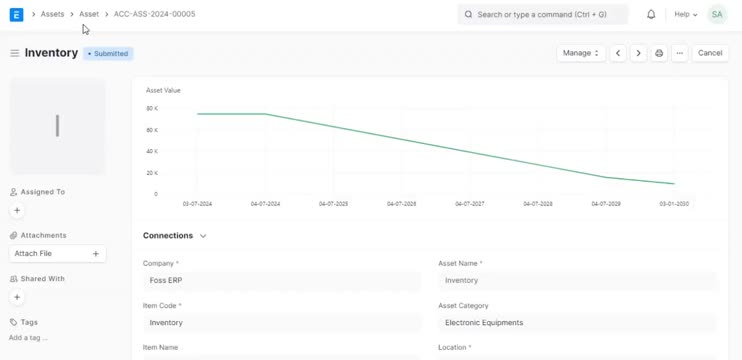The image size is (742, 360).
Task: Focus the search command bar
Action: [x=542, y=15]
